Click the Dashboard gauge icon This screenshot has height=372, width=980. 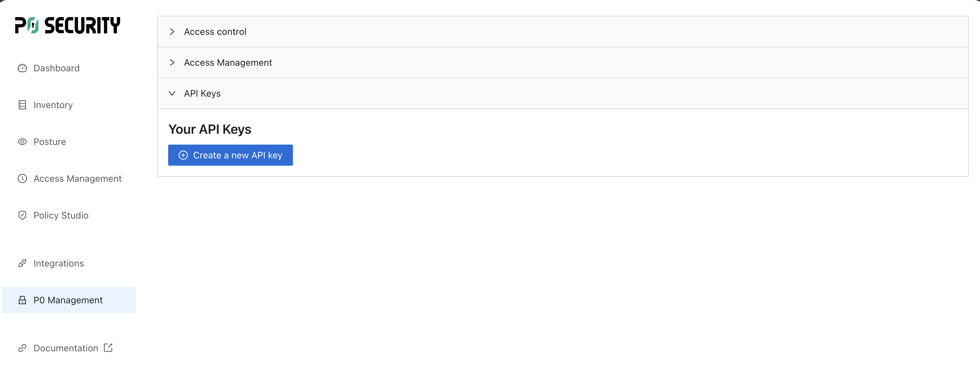tap(22, 68)
